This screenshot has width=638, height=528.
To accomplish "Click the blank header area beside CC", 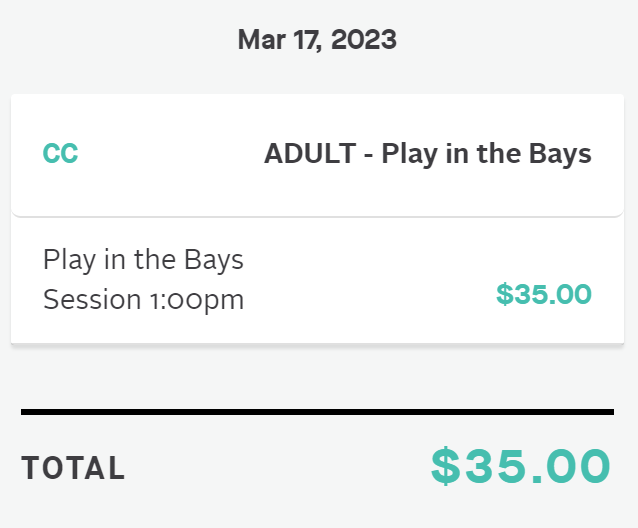I will click(x=171, y=154).
